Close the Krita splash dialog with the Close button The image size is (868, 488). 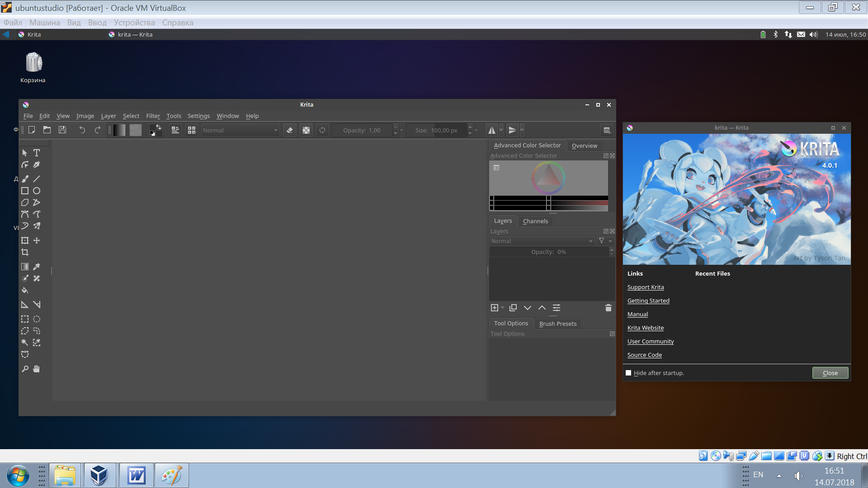tap(830, 373)
